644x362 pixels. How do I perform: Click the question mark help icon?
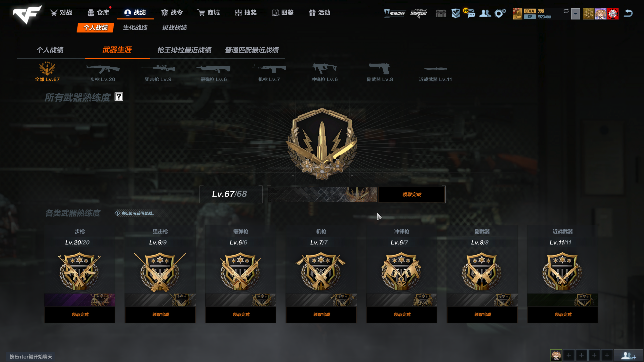click(119, 97)
